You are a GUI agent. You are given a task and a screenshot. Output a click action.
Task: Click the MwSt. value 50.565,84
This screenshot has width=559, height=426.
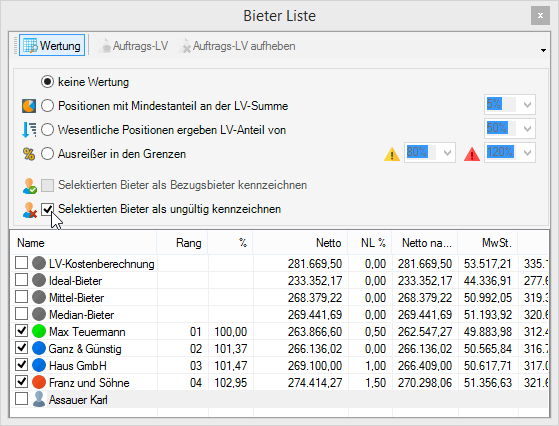[x=488, y=349]
